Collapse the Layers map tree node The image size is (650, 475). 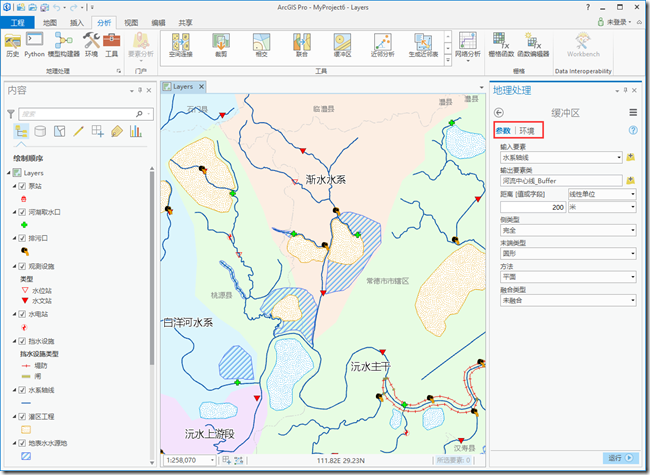(x=9, y=173)
